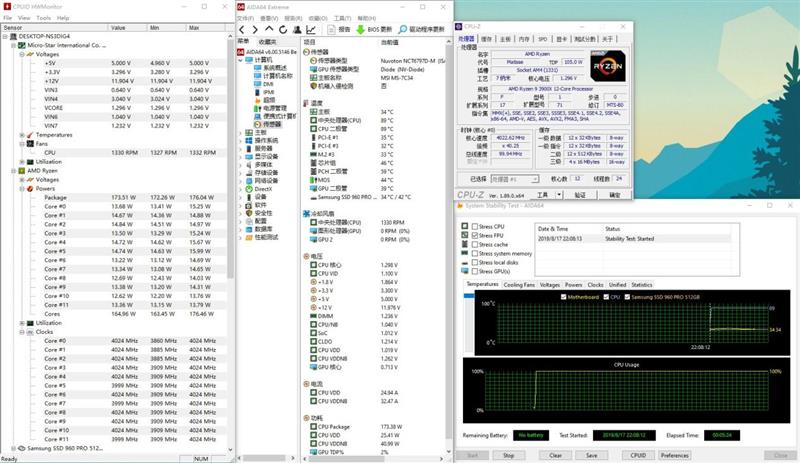Click Stress CPU chip icon
800x463 pixels.
(x=464, y=226)
